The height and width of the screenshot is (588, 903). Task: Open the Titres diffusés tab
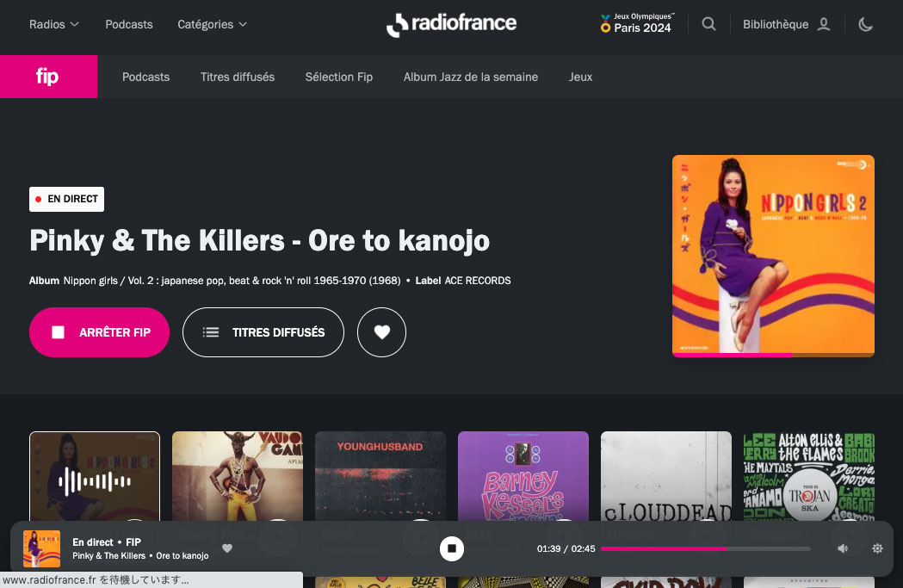point(238,77)
